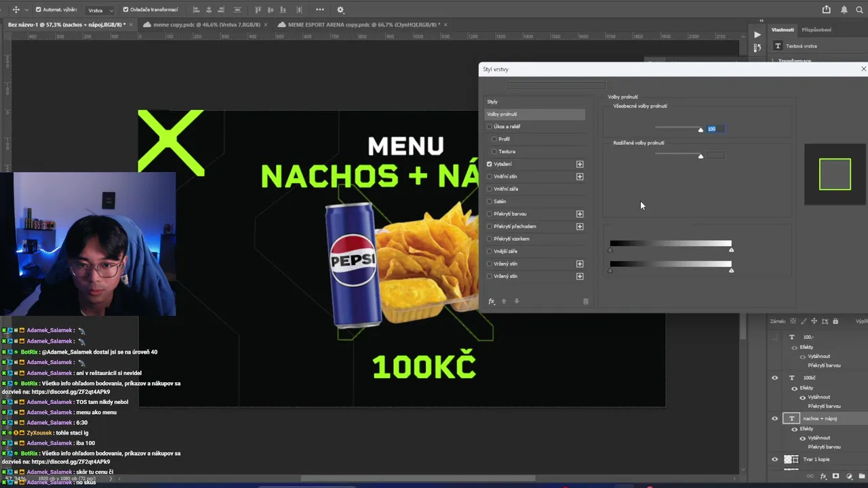Align horizontal centers in the options bar
The height and width of the screenshot is (488, 868).
pos(209,9)
